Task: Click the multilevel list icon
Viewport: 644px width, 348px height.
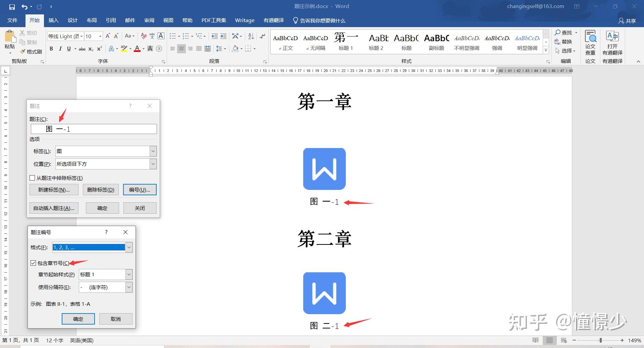Action: pos(199,36)
